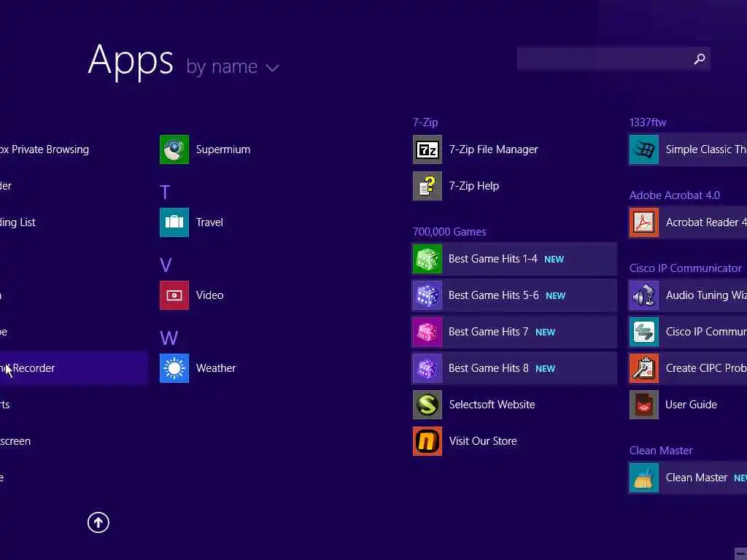Viewport: 747px width, 560px height.
Task: Launch the Acrobat Reader 4 icon
Action: pos(644,222)
